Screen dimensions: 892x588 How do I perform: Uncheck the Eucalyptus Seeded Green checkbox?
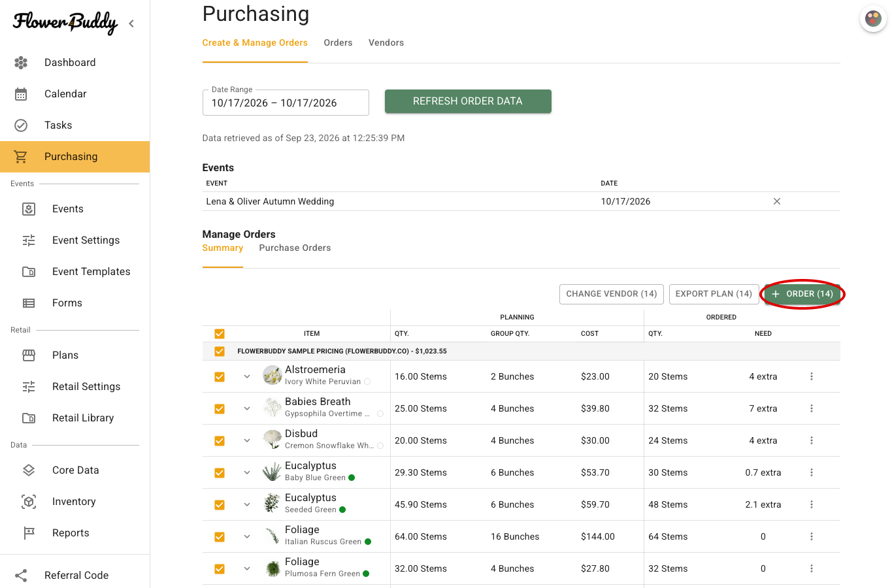(x=220, y=505)
